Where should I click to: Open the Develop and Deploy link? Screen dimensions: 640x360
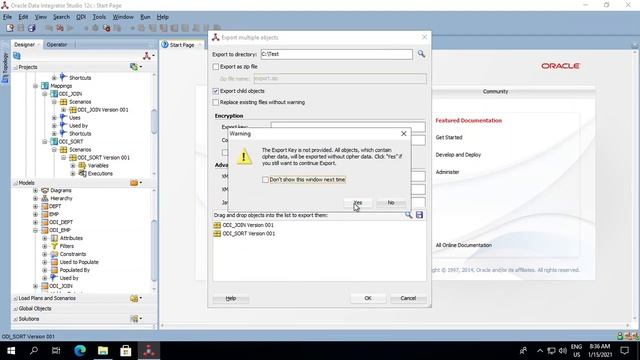pos(458,155)
